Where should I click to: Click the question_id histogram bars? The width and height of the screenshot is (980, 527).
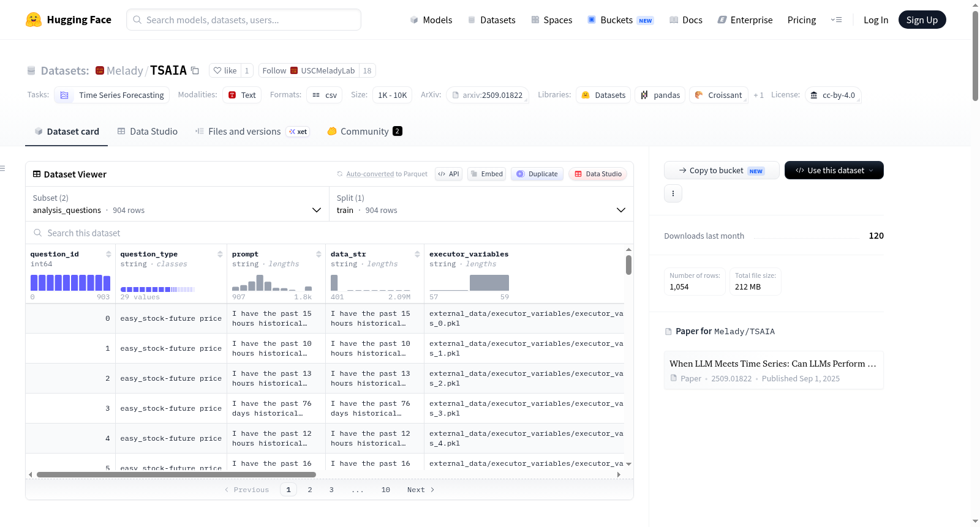[x=70, y=283]
